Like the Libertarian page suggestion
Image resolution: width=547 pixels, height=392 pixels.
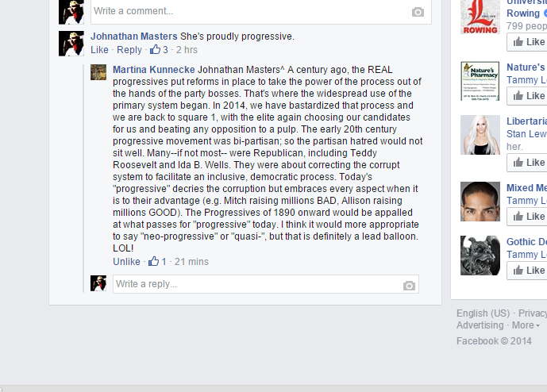coord(527,163)
